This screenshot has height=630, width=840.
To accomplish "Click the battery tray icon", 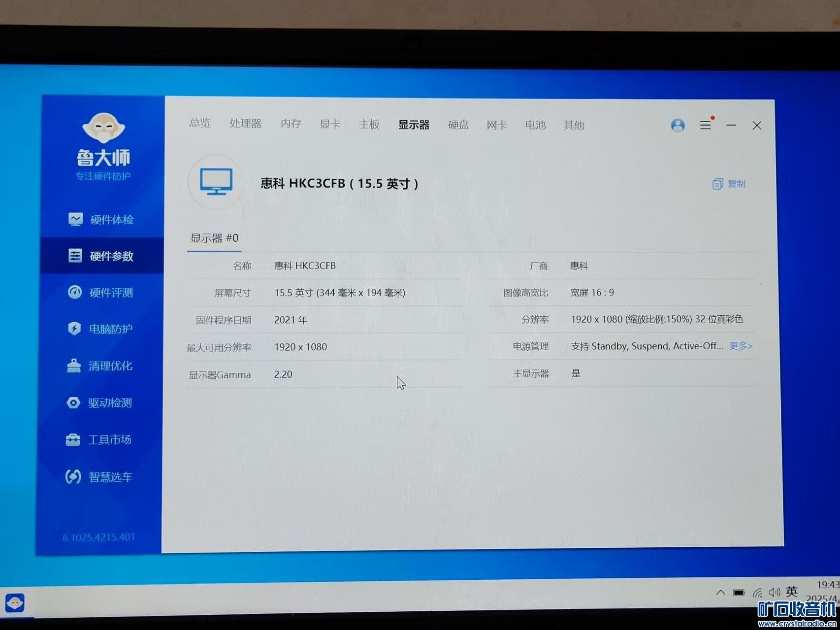I will [739, 592].
